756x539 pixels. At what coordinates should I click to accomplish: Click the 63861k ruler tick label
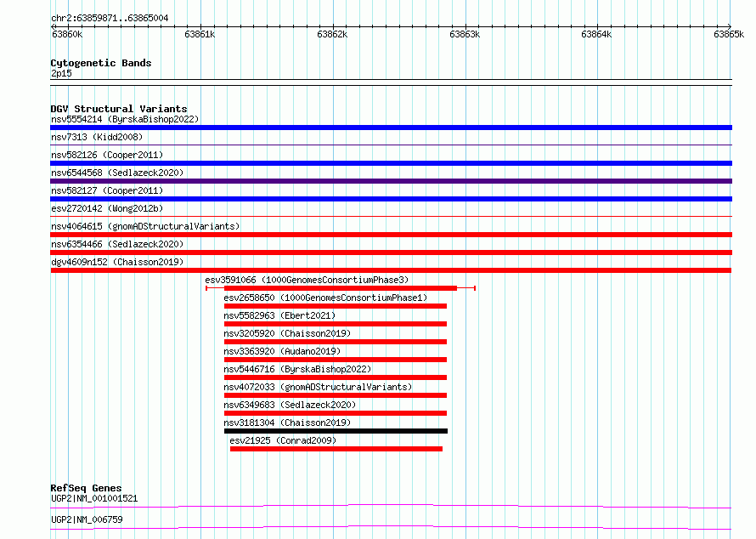tap(200, 34)
